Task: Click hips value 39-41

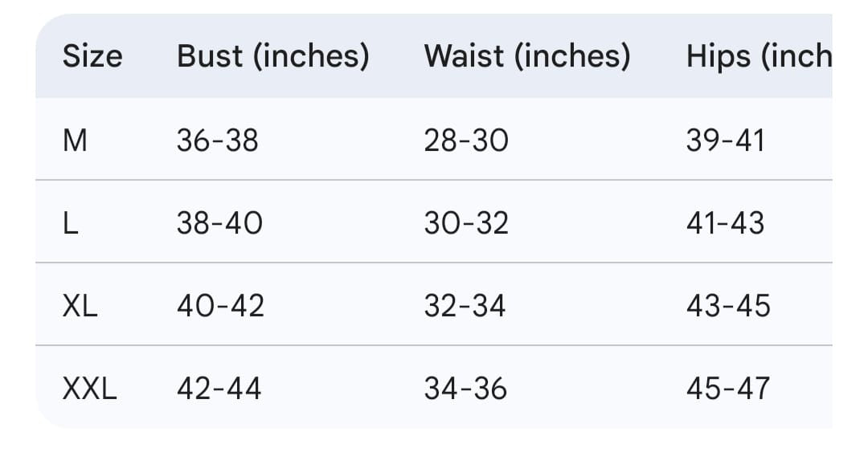Action: coord(725,140)
